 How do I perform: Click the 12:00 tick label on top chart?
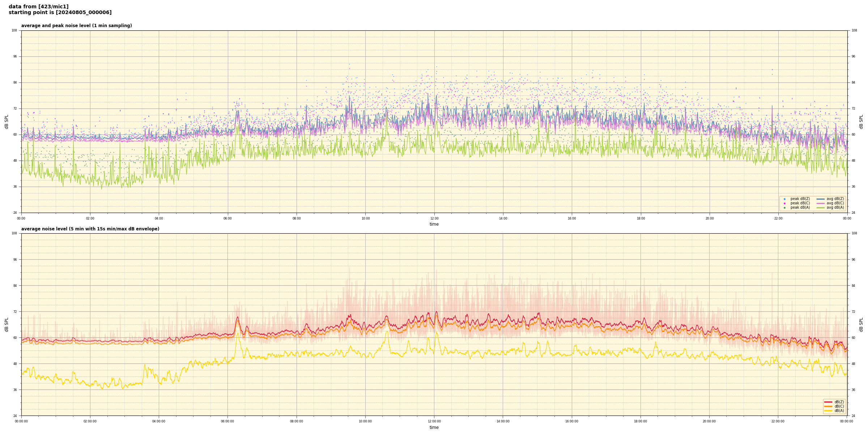pyautogui.click(x=434, y=218)
